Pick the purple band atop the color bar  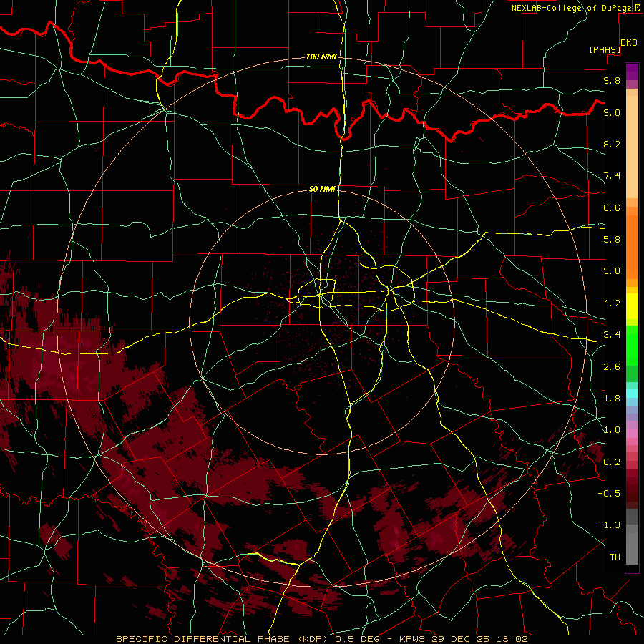[632, 72]
